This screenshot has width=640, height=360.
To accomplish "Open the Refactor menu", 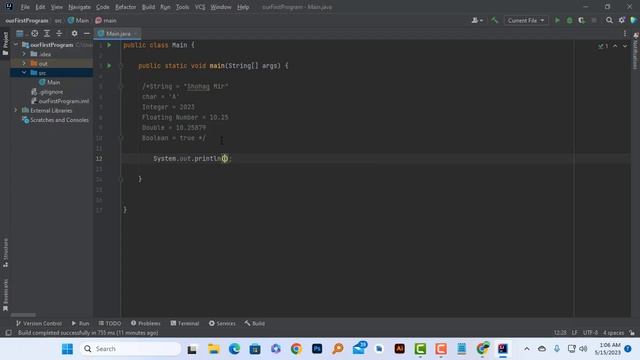I will pos(125,7).
